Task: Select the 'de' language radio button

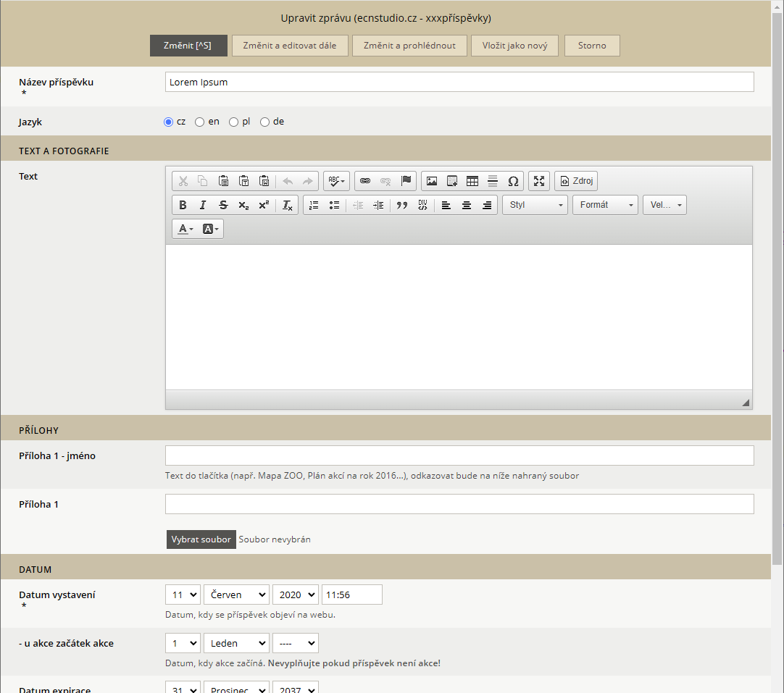Action: point(264,122)
